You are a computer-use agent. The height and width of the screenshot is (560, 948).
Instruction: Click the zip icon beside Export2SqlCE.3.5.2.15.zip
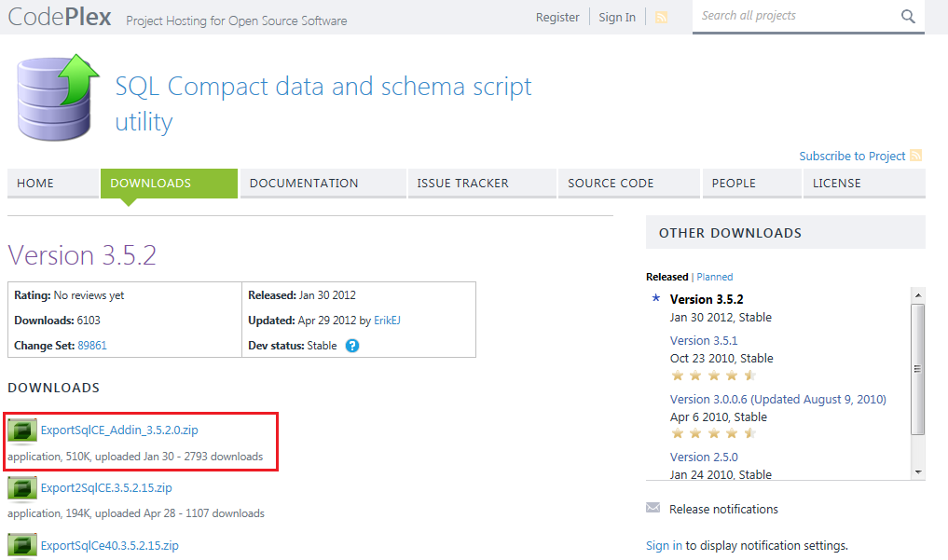(21, 487)
